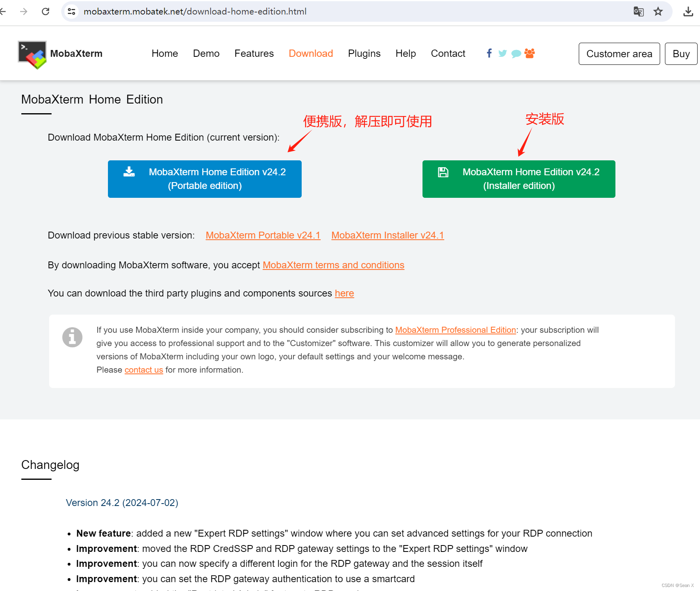
Task: Open the Contact page
Action: (448, 54)
